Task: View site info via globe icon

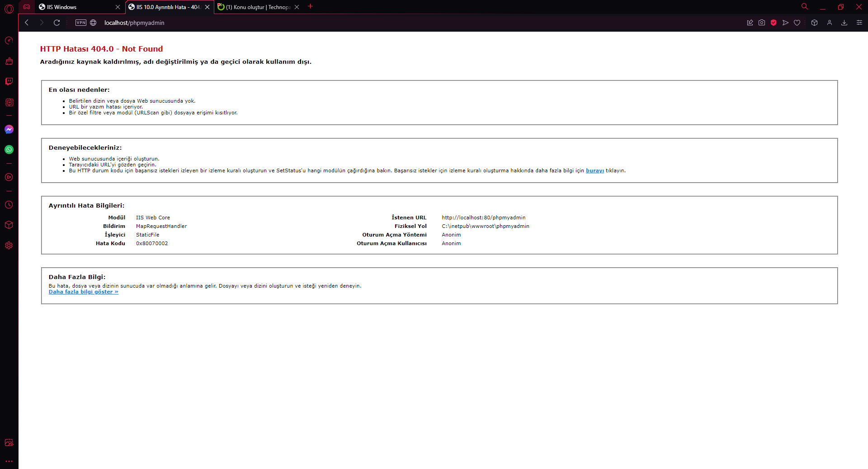Action: coord(93,23)
